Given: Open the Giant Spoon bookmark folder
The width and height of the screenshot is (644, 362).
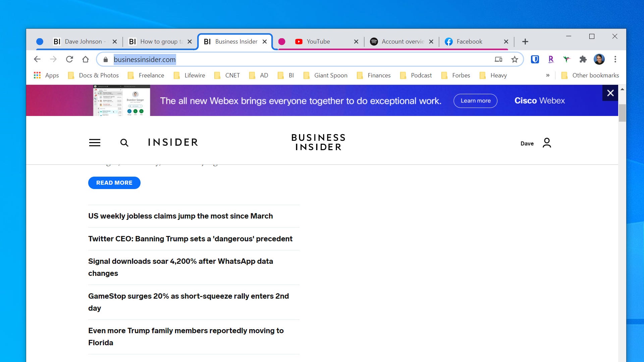Looking at the screenshot, I should tap(325, 75).
